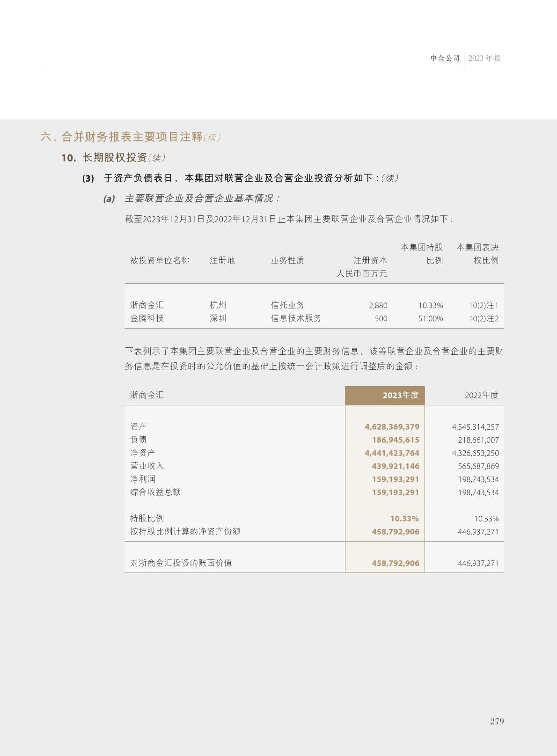Click the 2023年报 header label

tap(484, 59)
